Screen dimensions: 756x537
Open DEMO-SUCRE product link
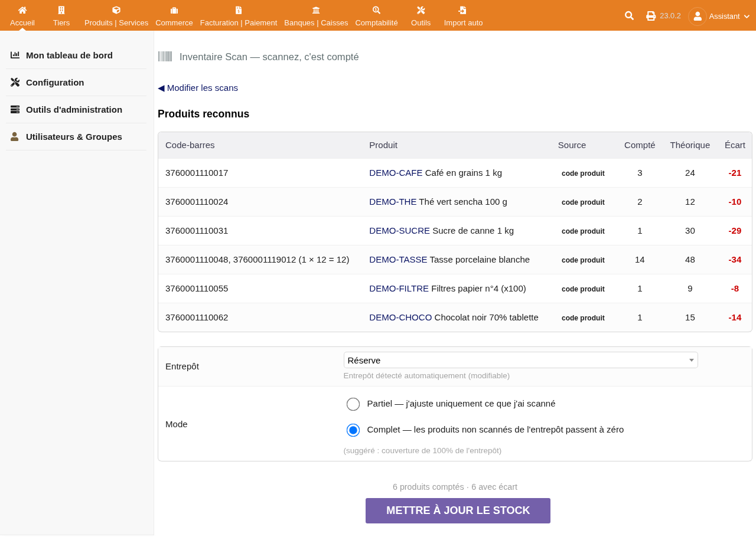(x=399, y=231)
